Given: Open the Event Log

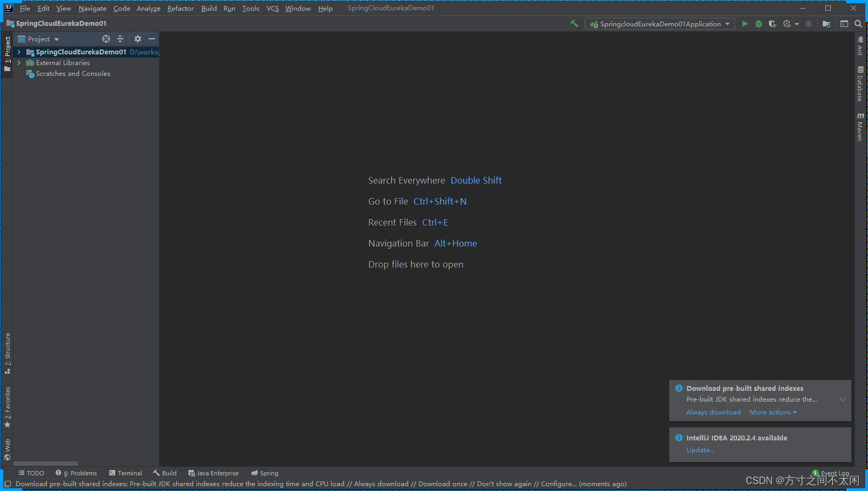Looking at the screenshot, I should [x=831, y=473].
